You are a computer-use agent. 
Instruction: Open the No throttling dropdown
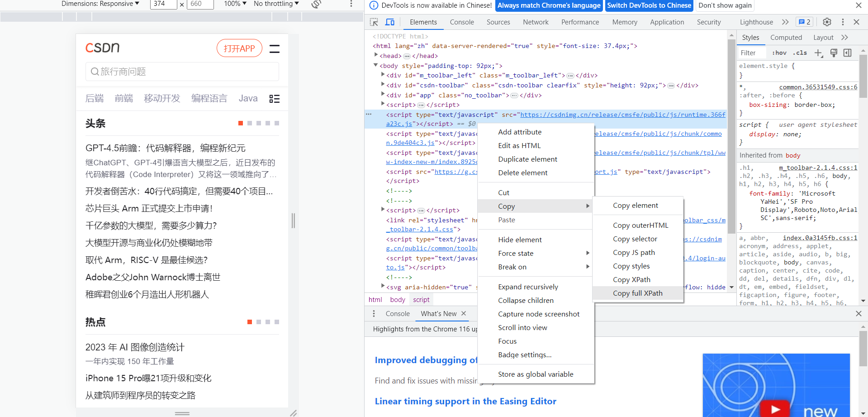point(276,4)
